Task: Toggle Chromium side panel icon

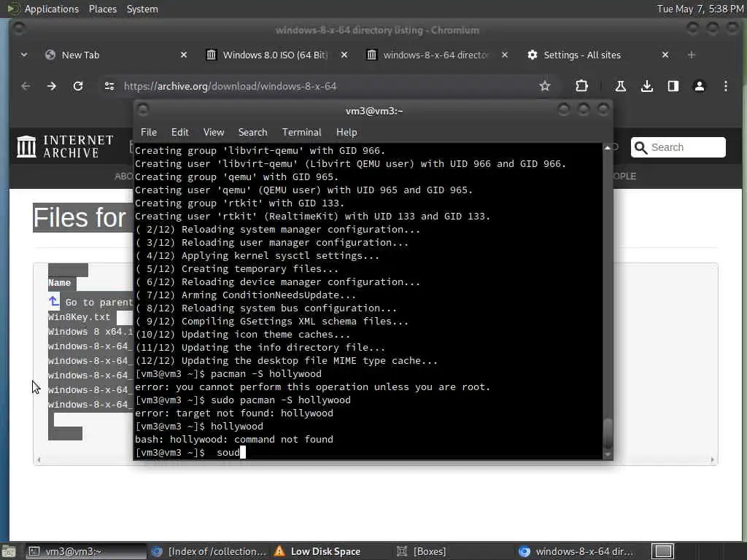Action: pyautogui.click(x=673, y=86)
